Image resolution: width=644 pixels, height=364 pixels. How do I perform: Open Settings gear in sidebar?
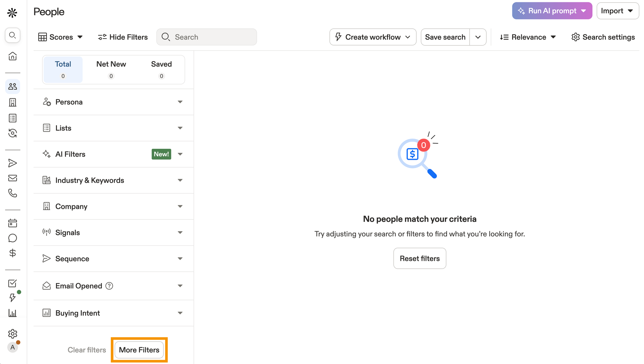tap(12, 334)
